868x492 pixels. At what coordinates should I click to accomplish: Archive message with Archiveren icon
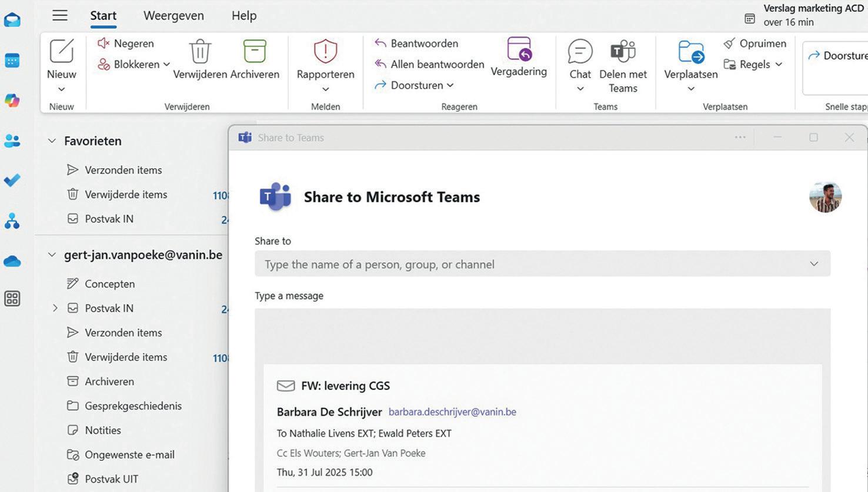[x=255, y=52]
